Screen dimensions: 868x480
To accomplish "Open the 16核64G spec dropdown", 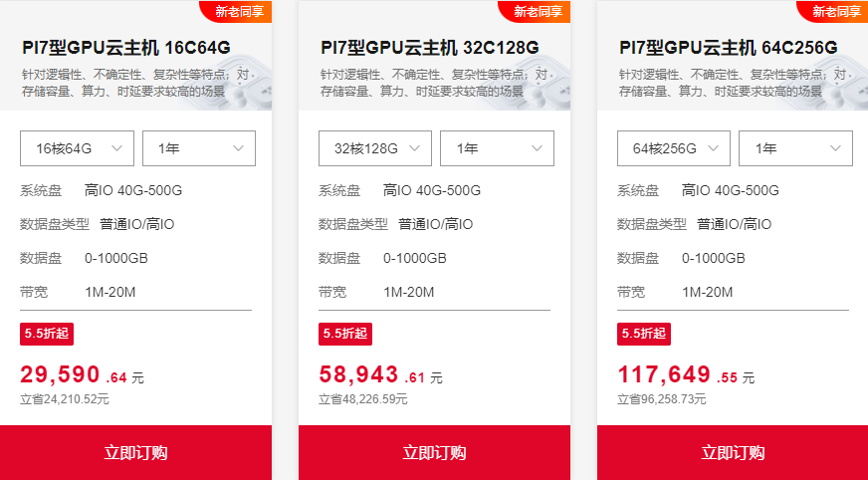I will tap(77, 148).
